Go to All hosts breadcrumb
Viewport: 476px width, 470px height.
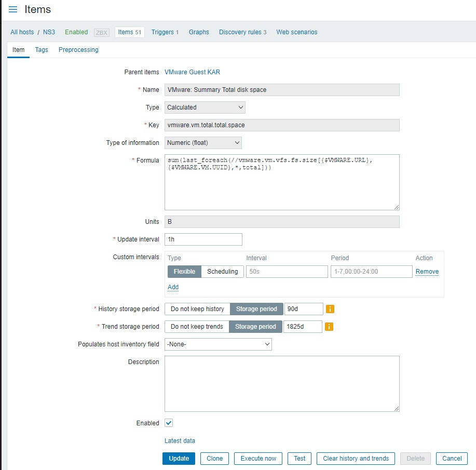click(x=22, y=32)
